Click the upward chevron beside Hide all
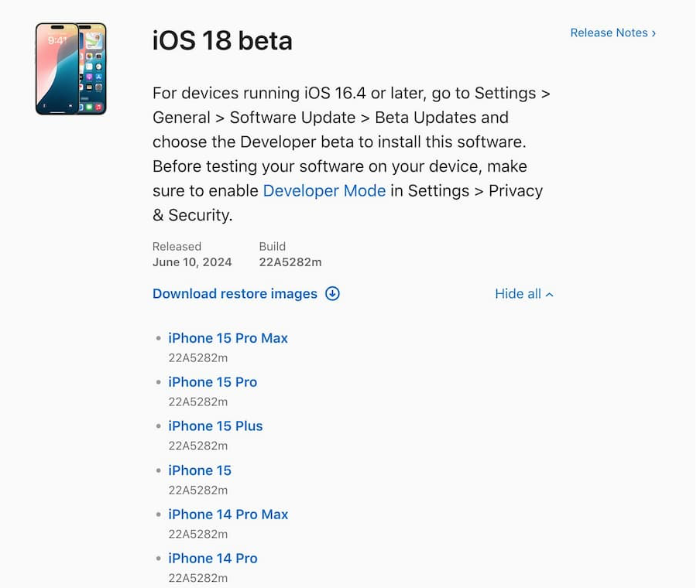The image size is (700, 588). (548, 294)
